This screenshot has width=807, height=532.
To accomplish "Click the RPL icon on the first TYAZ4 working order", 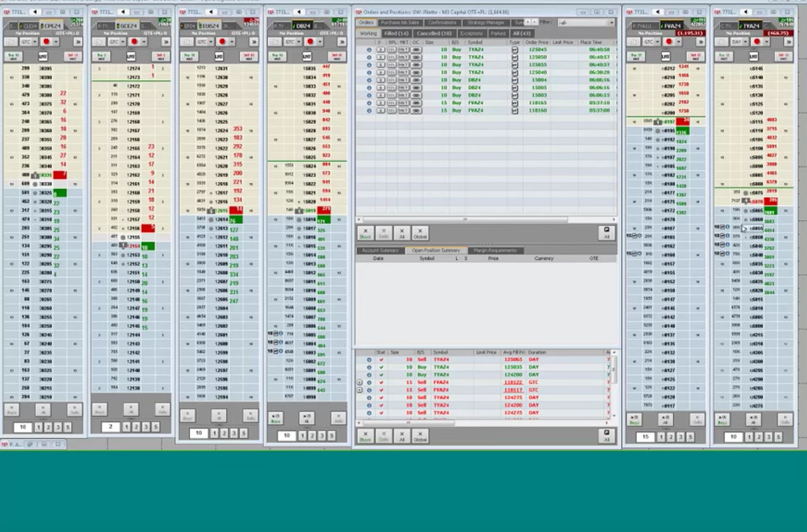I will tap(392, 49).
